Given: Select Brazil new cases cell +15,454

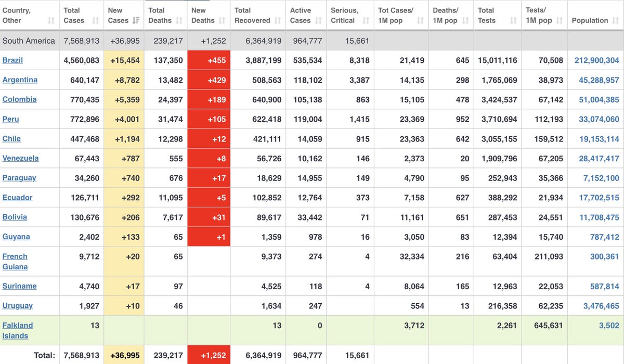Looking at the screenshot, I should (x=124, y=60).
